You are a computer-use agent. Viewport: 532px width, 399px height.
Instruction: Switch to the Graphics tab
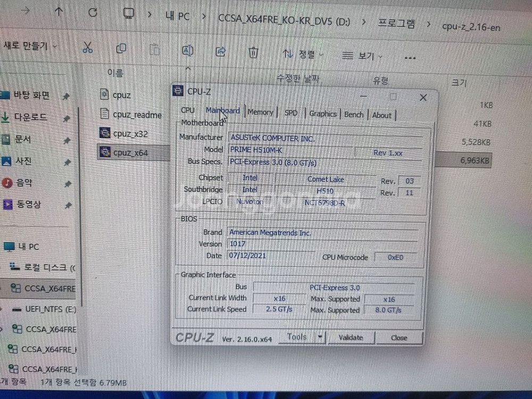pyautogui.click(x=323, y=114)
